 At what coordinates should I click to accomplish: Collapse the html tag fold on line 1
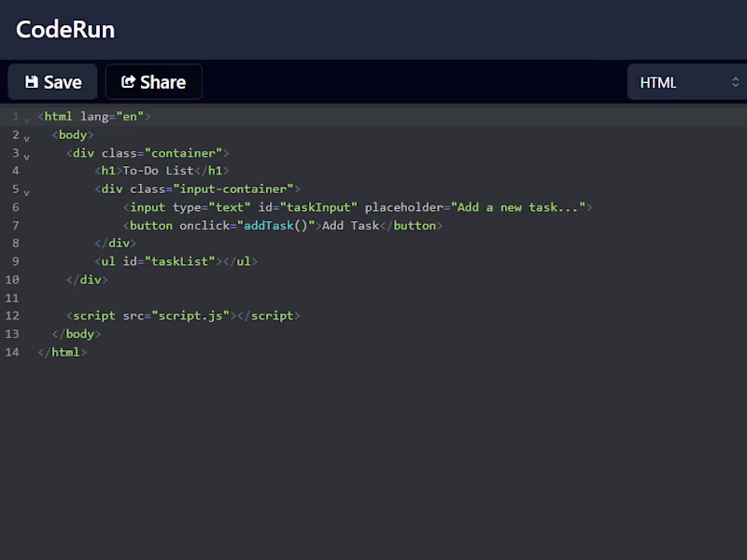click(26, 119)
